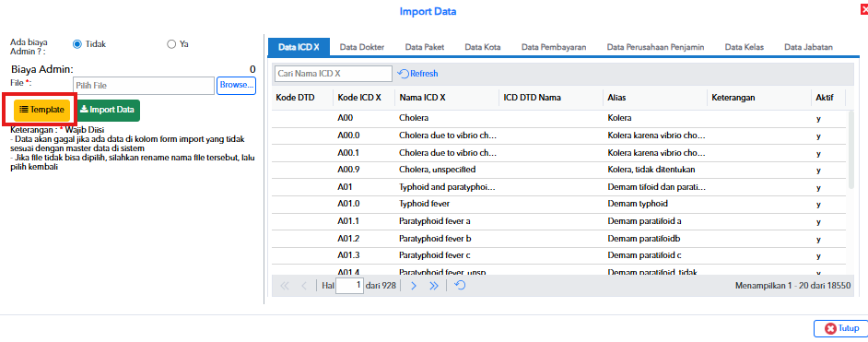868x342 pixels.
Task: Click the Keterangan column header
Action: coord(759,98)
